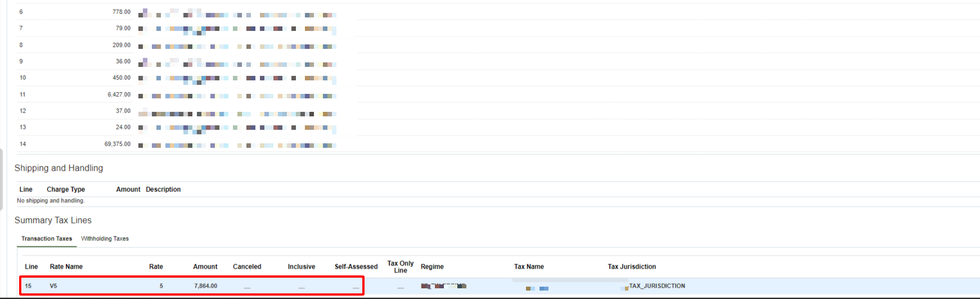This screenshot has width=980, height=299.
Task: Click the Charge Type column header
Action: 66,189
